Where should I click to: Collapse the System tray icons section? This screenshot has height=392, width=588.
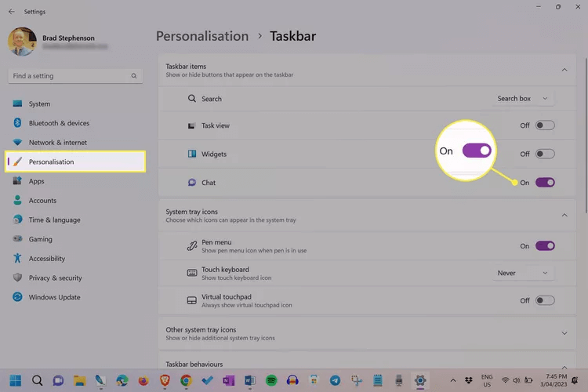click(564, 216)
